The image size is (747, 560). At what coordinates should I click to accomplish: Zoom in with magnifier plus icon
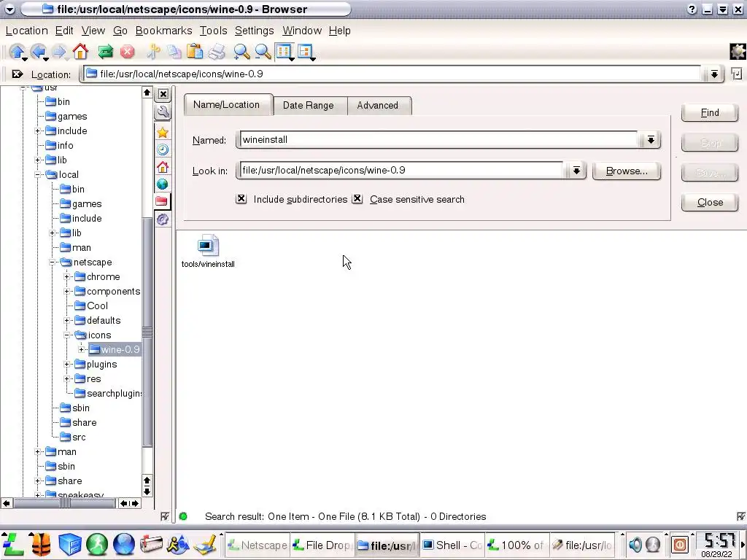[x=241, y=52]
